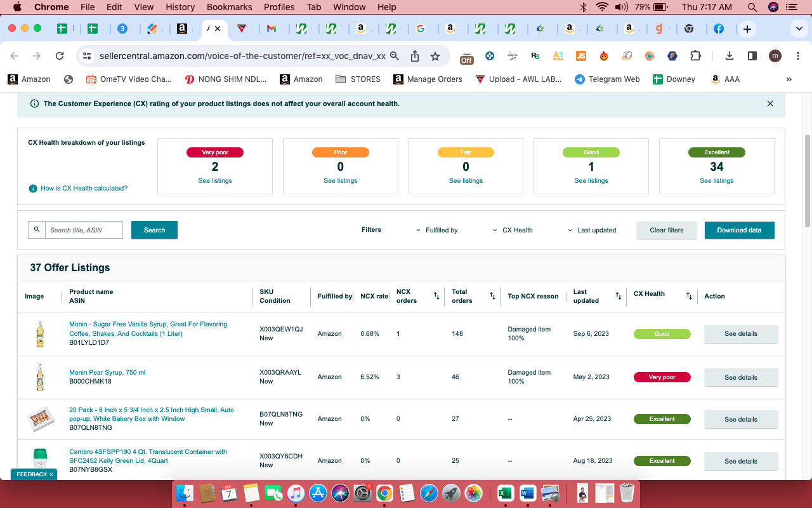
Task: Open Microsoft Excel from the Dock
Action: point(506,493)
